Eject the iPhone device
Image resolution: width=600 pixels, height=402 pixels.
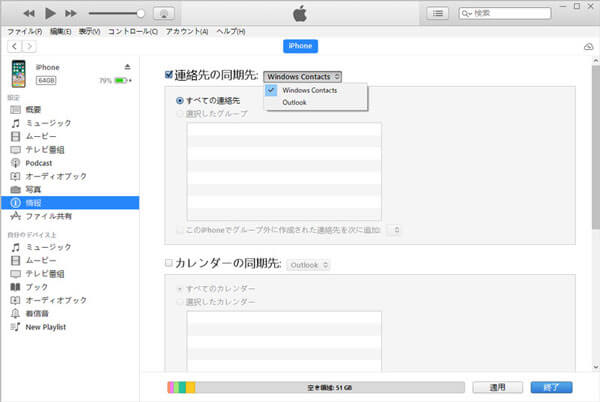click(127, 67)
